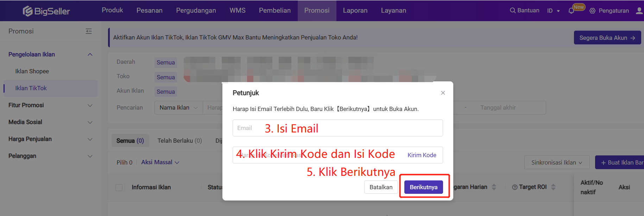Select Iklan TikTok in the sidebar

[51, 88]
